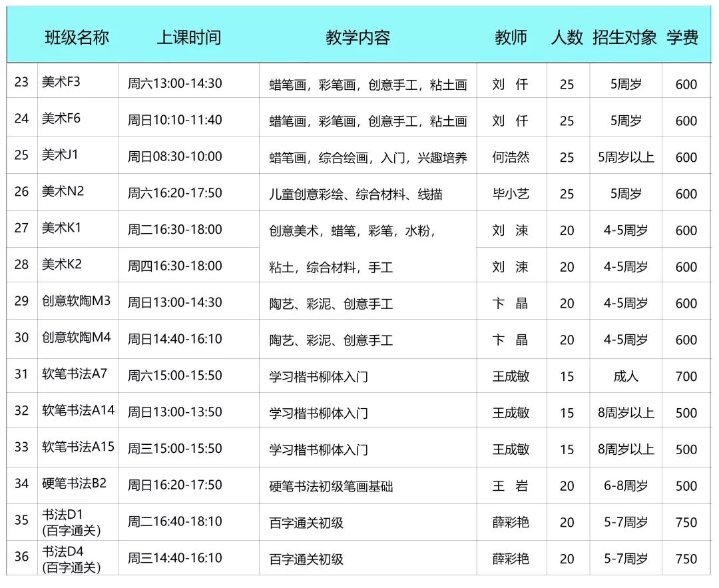The height and width of the screenshot is (588, 719).
Task: Click teacher name 何浩然
Action: [x=511, y=158]
